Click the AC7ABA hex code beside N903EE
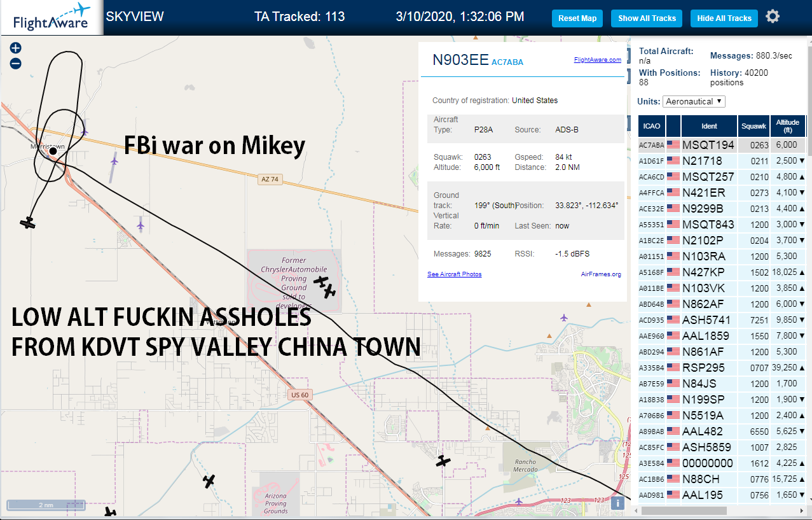The height and width of the screenshot is (520, 812). (507, 62)
